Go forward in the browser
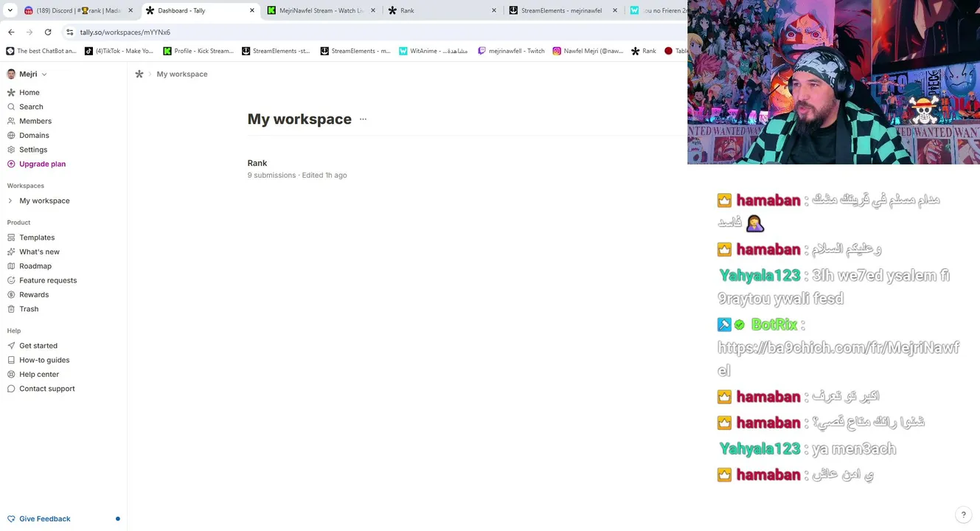 [29, 32]
